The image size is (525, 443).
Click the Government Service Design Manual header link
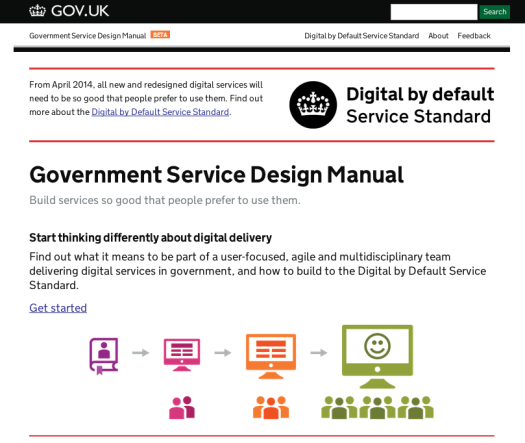pos(88,36)
